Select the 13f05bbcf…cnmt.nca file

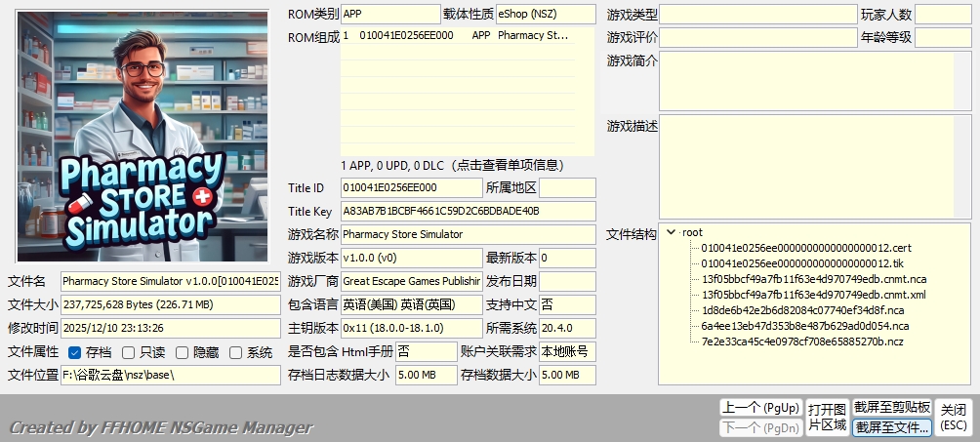click(814, 279)
